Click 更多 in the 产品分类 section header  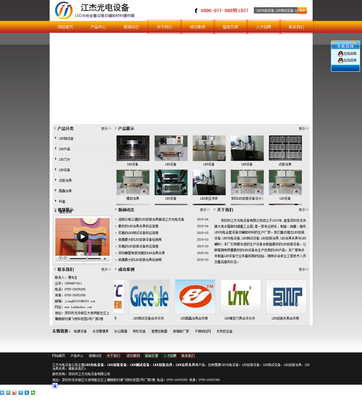click(106, 129)
